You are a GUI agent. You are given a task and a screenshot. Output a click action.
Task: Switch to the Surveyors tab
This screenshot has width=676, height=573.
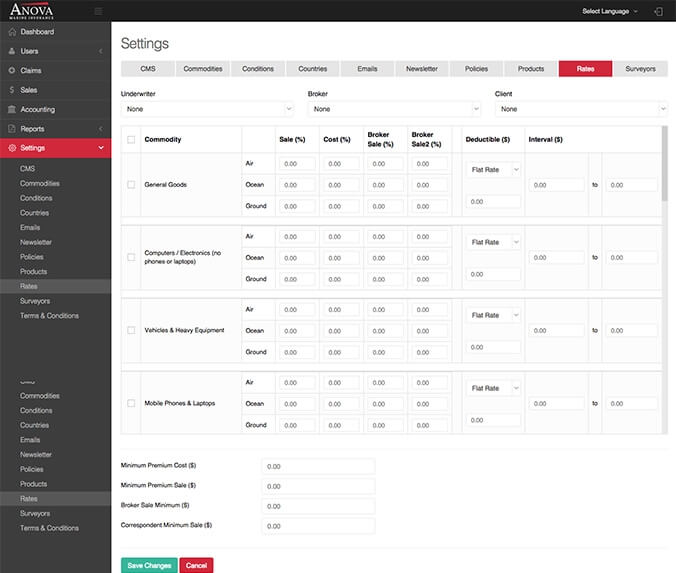pyautogui.click(x=640, y=69)
